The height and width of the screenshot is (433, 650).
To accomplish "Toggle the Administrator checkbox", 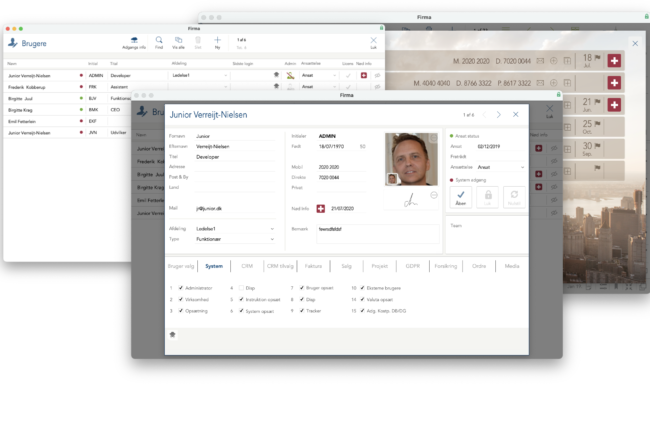I will pos(180,288).
